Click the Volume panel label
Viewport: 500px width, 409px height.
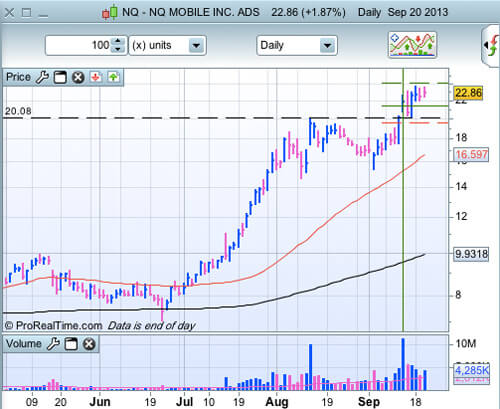(24, 344)
